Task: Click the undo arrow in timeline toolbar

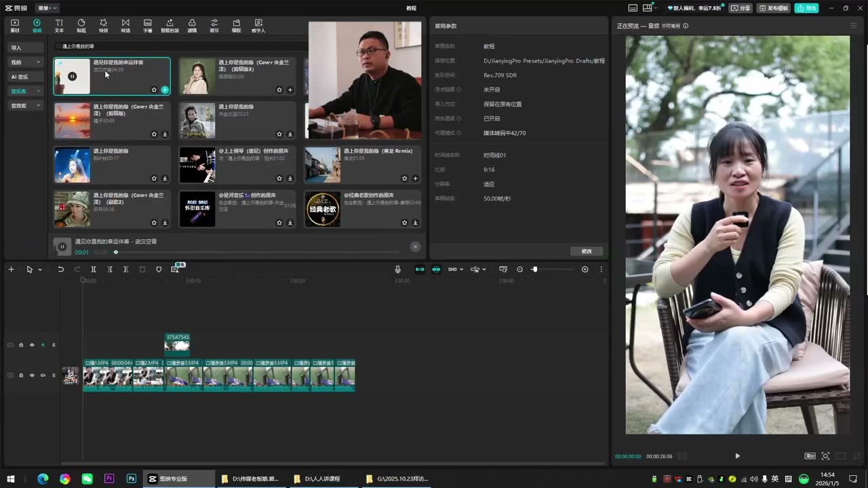Action: point(60,269)
